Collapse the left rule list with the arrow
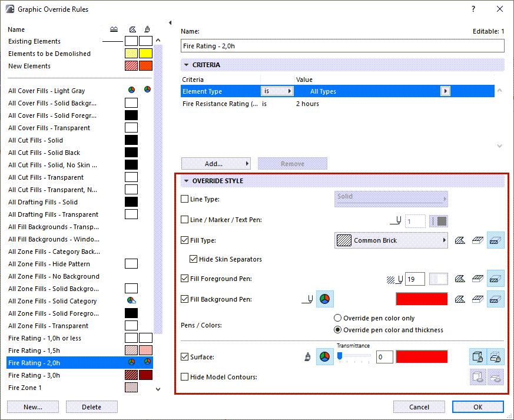Screen dimensions: 514x420 (x=170, y=22)
